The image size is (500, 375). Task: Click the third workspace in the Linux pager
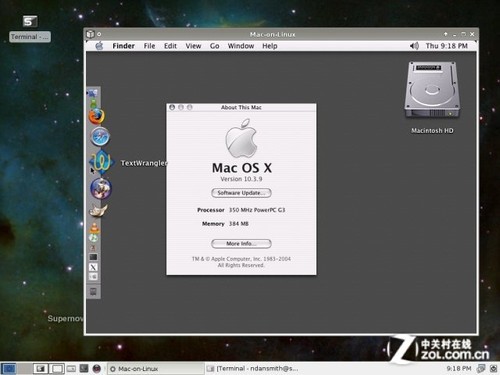click(40, 368)
